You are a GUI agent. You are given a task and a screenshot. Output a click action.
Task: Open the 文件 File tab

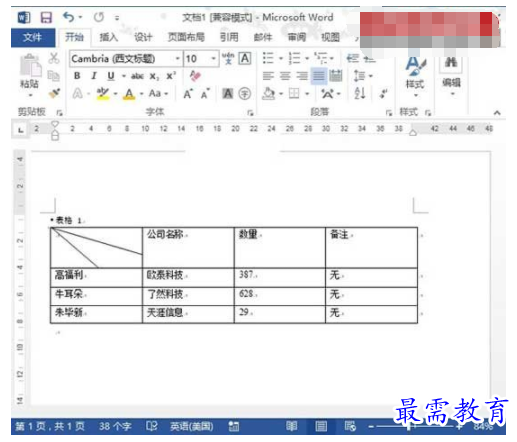click(x=33, y=37)
